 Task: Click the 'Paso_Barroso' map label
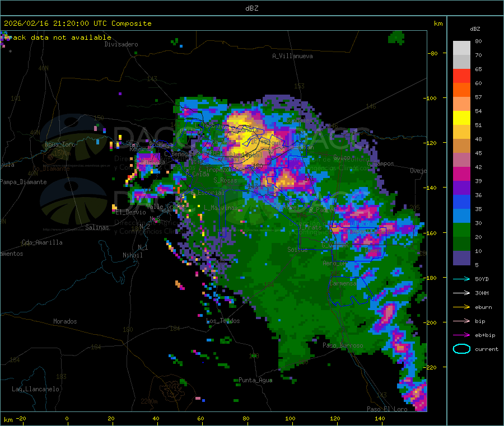tap(343, 345)
